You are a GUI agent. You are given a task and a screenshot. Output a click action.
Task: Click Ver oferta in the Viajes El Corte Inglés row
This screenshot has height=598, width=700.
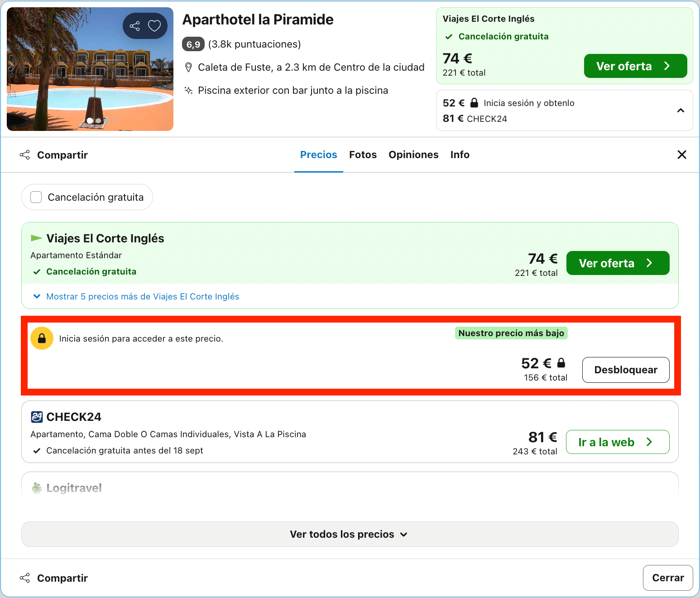(x=618, y=263)
